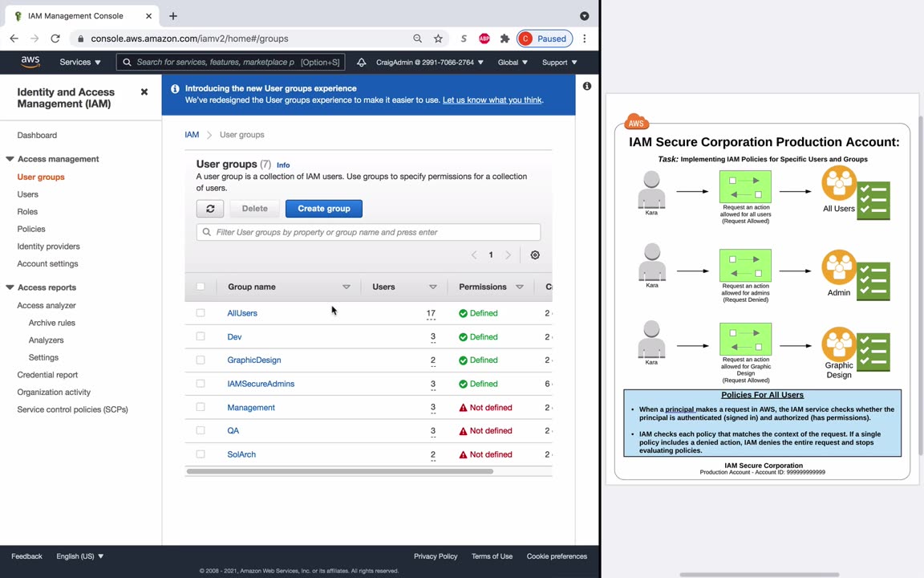Open the GraphicDesign group link

(x=254, y=360)
